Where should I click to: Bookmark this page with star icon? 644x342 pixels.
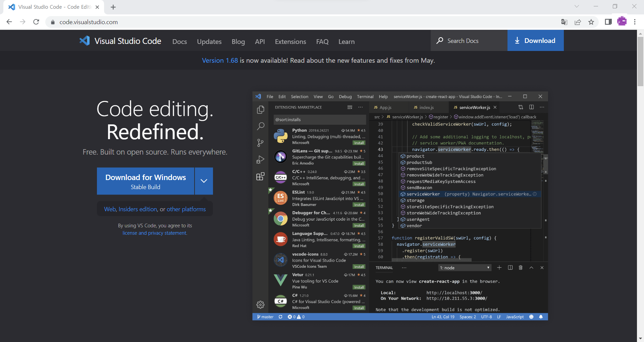[x=591, y=22]
